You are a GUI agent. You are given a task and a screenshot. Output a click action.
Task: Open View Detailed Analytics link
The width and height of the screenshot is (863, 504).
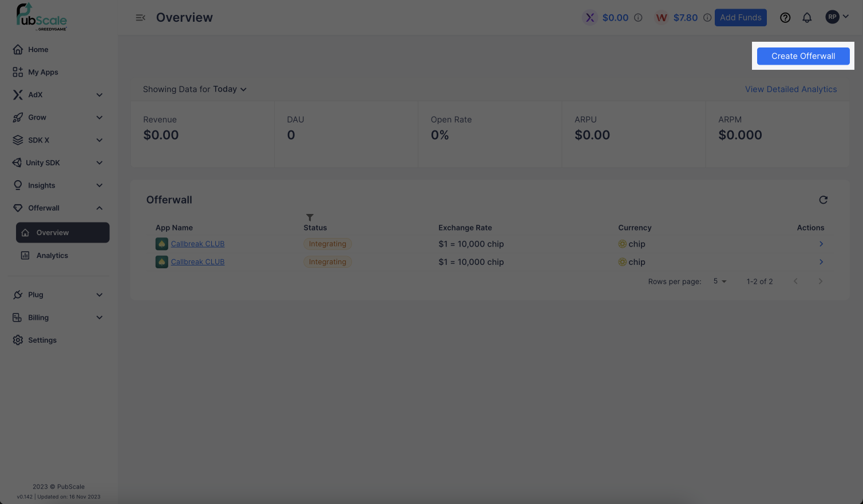(790, 89)
